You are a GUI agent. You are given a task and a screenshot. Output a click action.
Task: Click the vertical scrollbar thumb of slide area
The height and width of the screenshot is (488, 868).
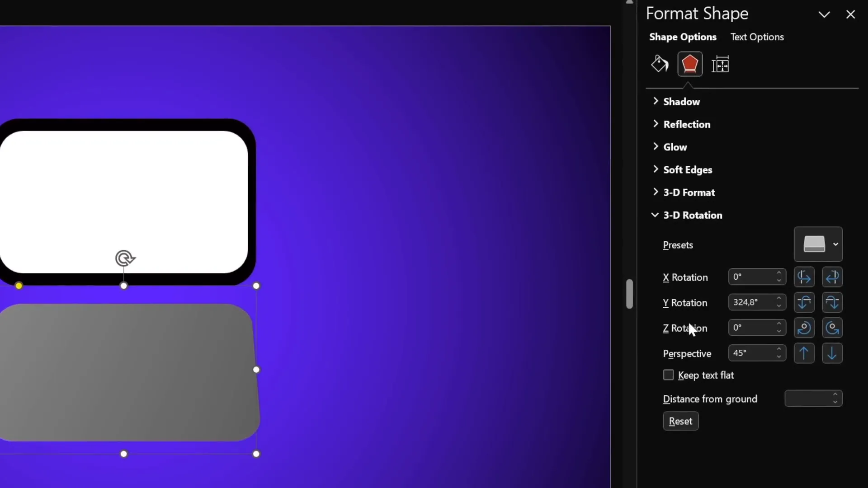[629, 294]
